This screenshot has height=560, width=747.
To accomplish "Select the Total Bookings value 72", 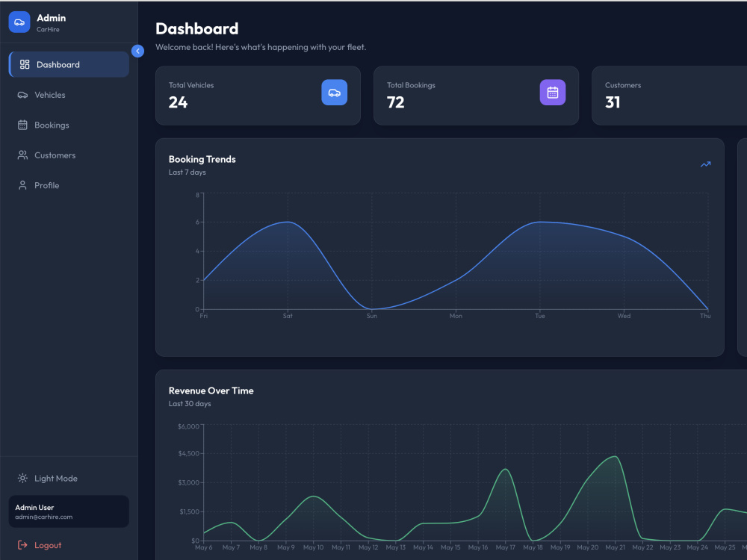I will pyautogui.click(x=395, y=102).
